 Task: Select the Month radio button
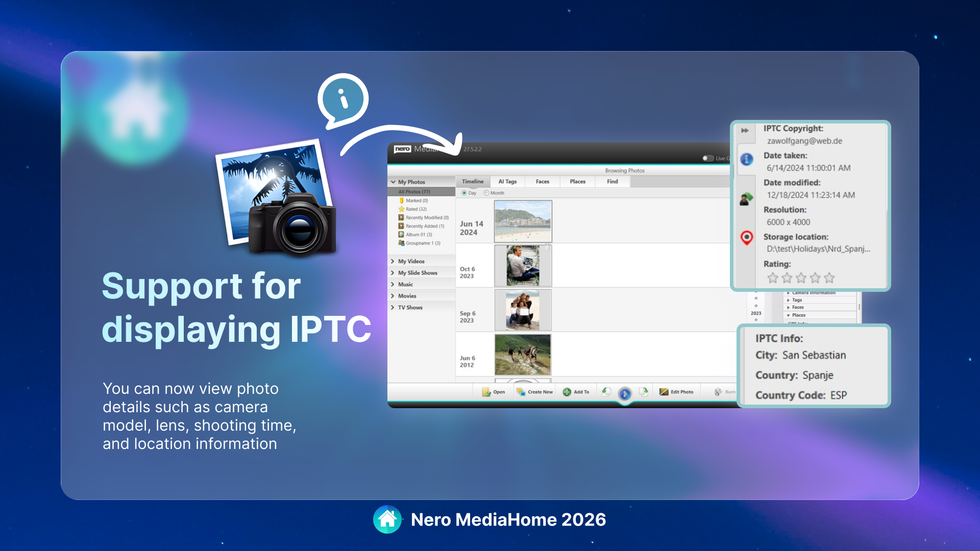(486, 193)
